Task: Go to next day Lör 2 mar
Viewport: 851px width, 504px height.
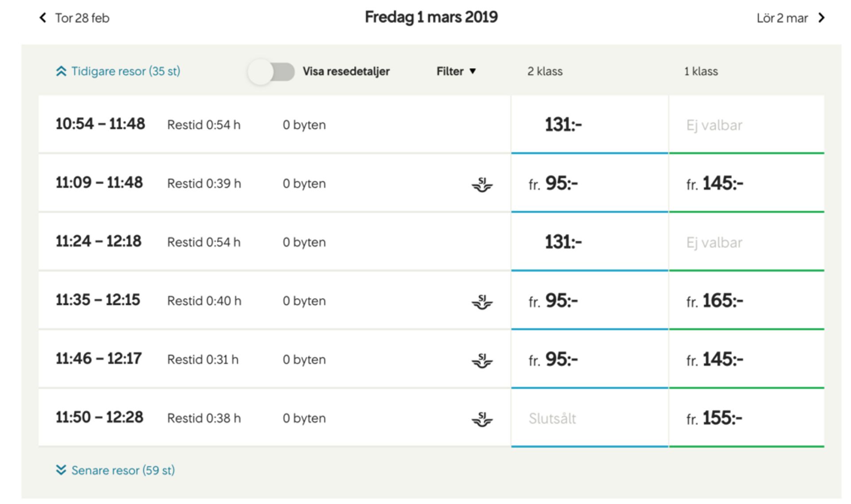Action: (791, 18)
